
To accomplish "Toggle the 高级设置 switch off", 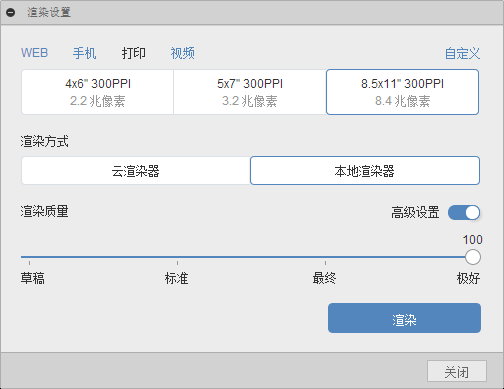I will click(464, 213).
